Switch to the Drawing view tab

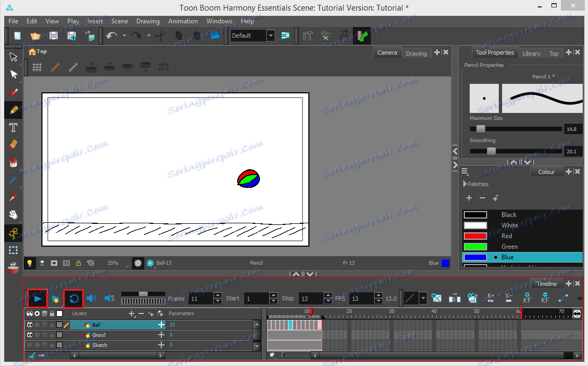pos(416,53)
